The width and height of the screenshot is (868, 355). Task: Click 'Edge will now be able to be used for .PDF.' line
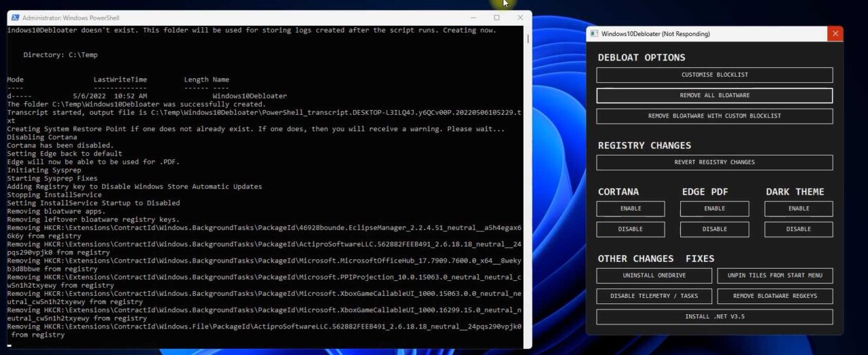(93, 162)
